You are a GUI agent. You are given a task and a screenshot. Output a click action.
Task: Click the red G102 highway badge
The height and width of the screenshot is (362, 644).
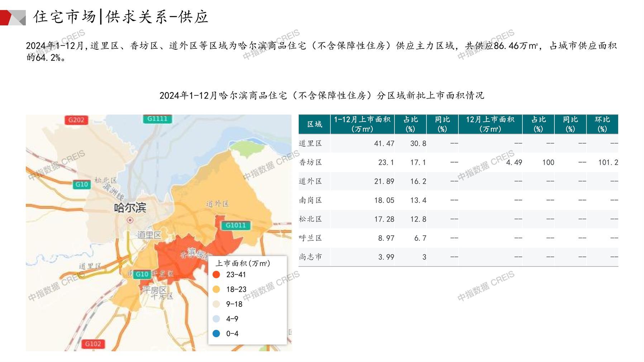coord(93,344)
